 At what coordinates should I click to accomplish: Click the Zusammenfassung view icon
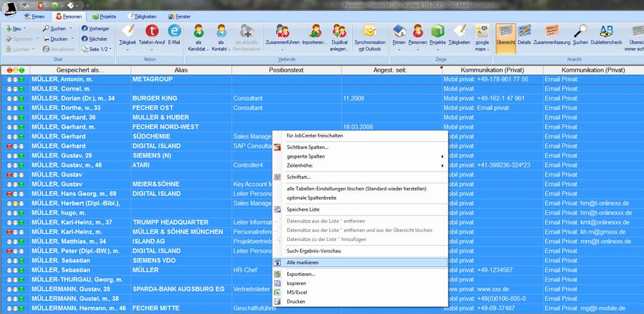(x=551, y=34)
